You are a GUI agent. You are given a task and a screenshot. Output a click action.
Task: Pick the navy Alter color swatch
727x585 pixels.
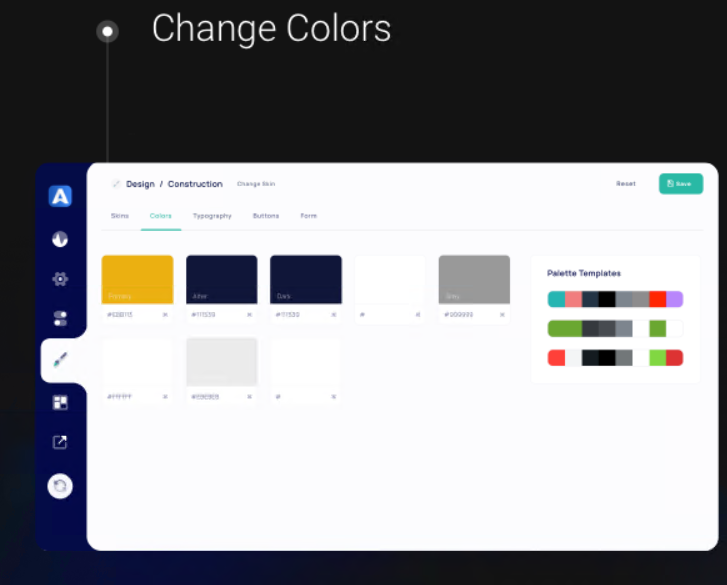[222, 280]
